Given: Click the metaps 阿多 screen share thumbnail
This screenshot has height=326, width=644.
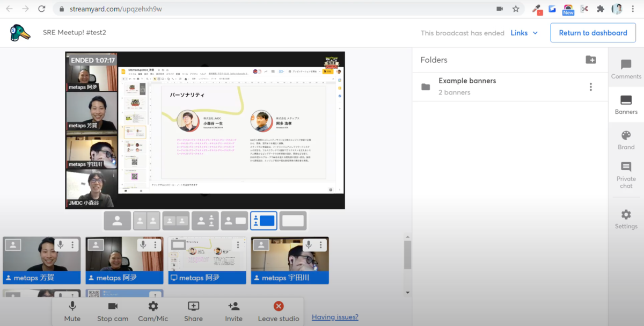Looking at the screenshot, I should [207, 260].
